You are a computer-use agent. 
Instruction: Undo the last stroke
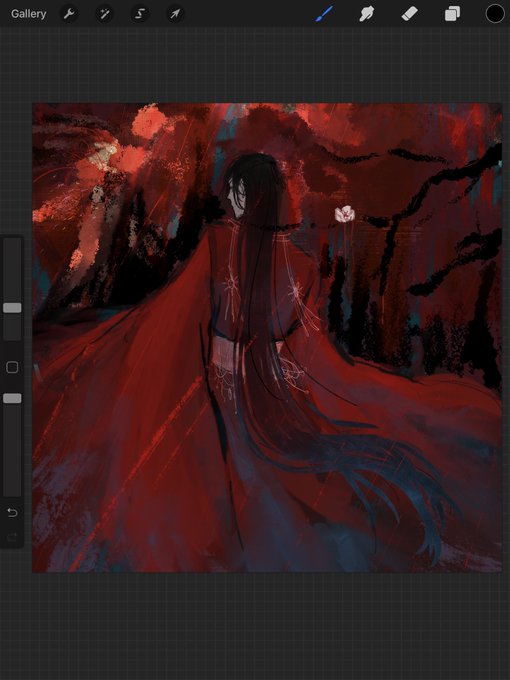coord(12,513)
